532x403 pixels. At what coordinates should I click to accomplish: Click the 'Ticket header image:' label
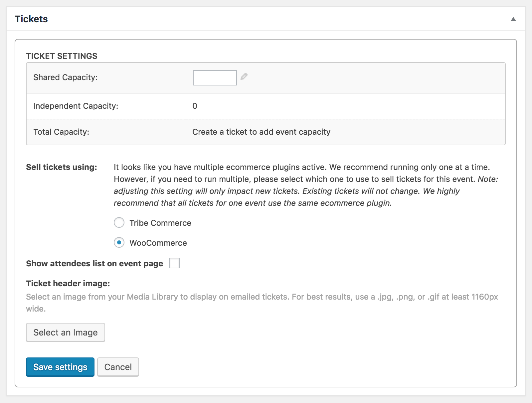click(68, 284)
